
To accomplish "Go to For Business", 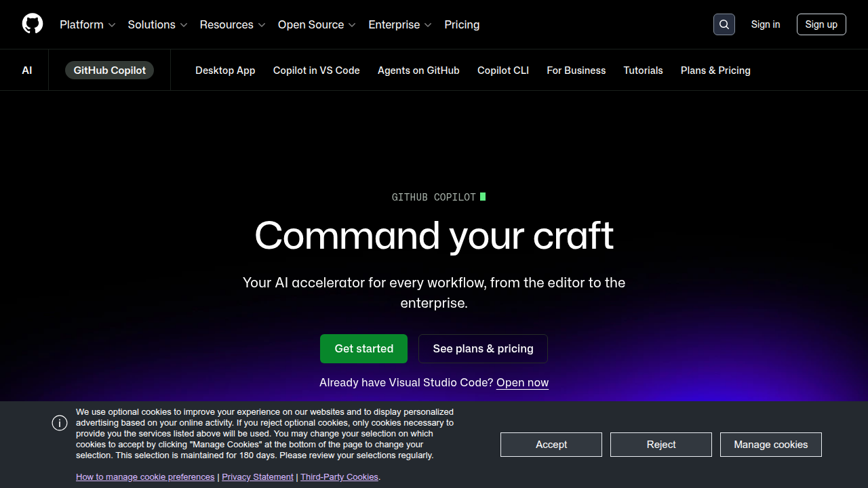I will click(576, 70).
